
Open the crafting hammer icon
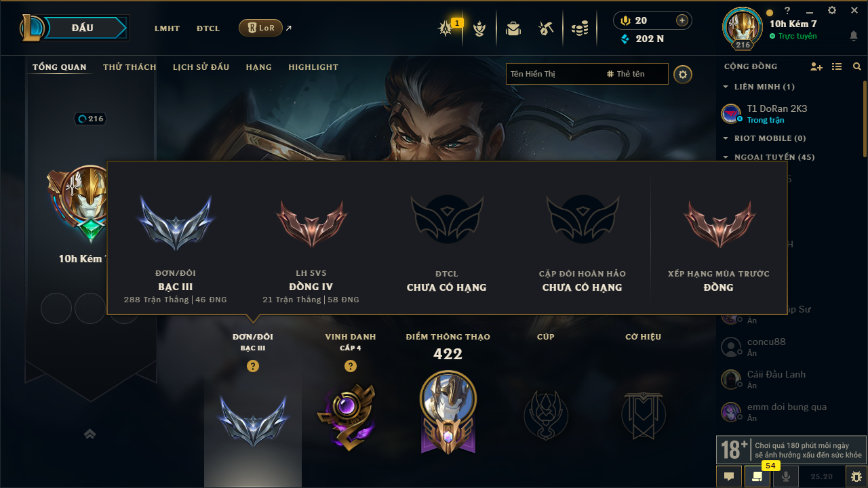click(546, 28)
